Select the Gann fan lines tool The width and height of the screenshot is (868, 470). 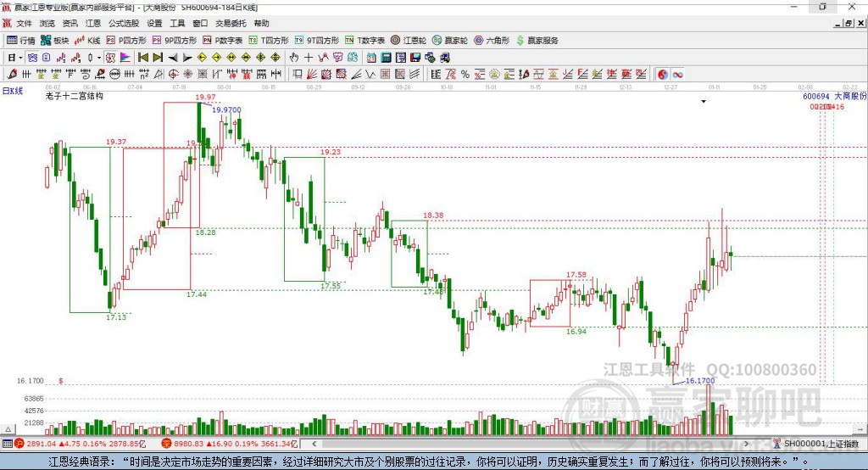[x=312, y=75]
